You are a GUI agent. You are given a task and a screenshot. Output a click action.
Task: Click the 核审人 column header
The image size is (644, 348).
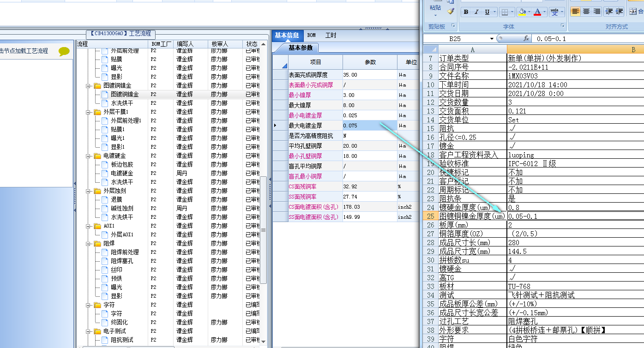coord(225,44)
